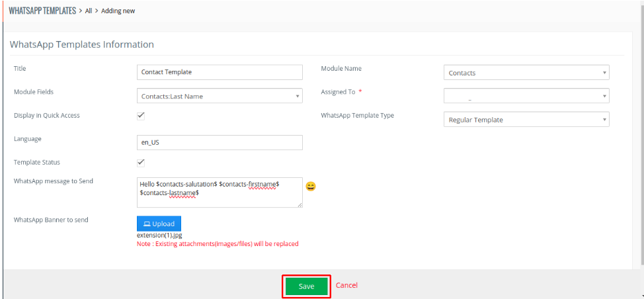Open the Module Fields dropdown
Screen dimensions: 644x299
(220, 96)
